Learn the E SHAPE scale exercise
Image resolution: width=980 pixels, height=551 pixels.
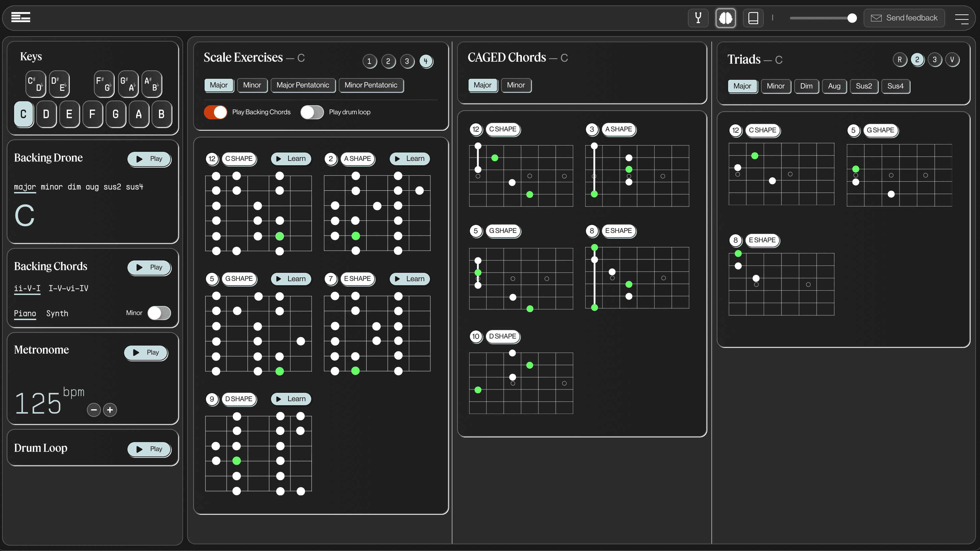410,279
